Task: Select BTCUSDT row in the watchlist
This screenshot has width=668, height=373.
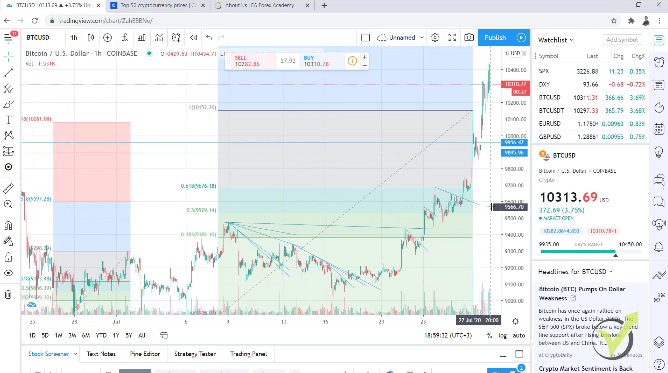Action: point(591,110)
